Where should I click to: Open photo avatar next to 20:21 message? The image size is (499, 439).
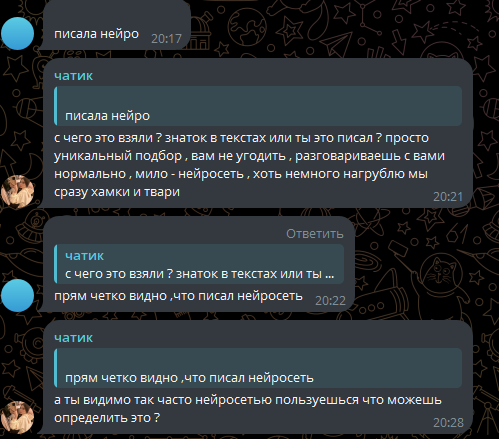[x=17, y=191]
